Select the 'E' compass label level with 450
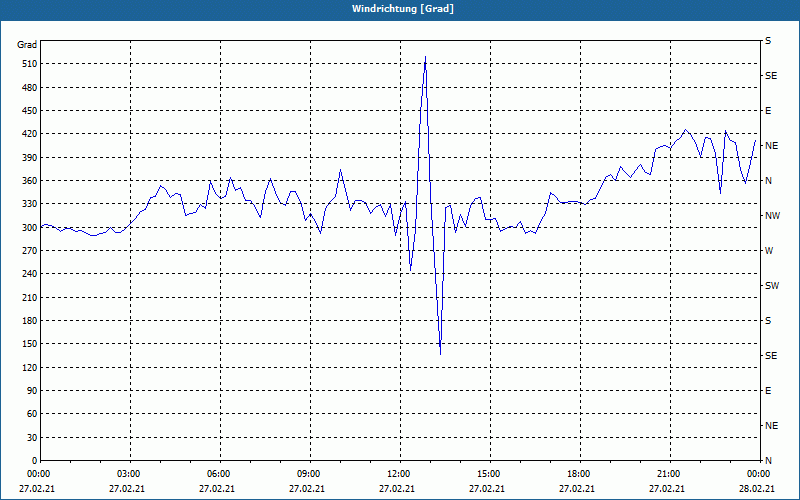The image size is (800, 500). [x=768, y=111]
